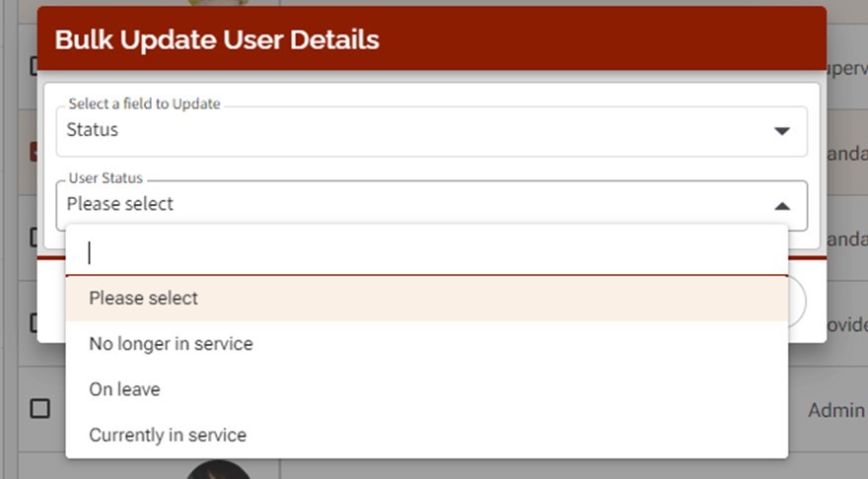868x479 pixels.
Task: Focus the dropdown search text box
Action: click(x=426, y=253)
